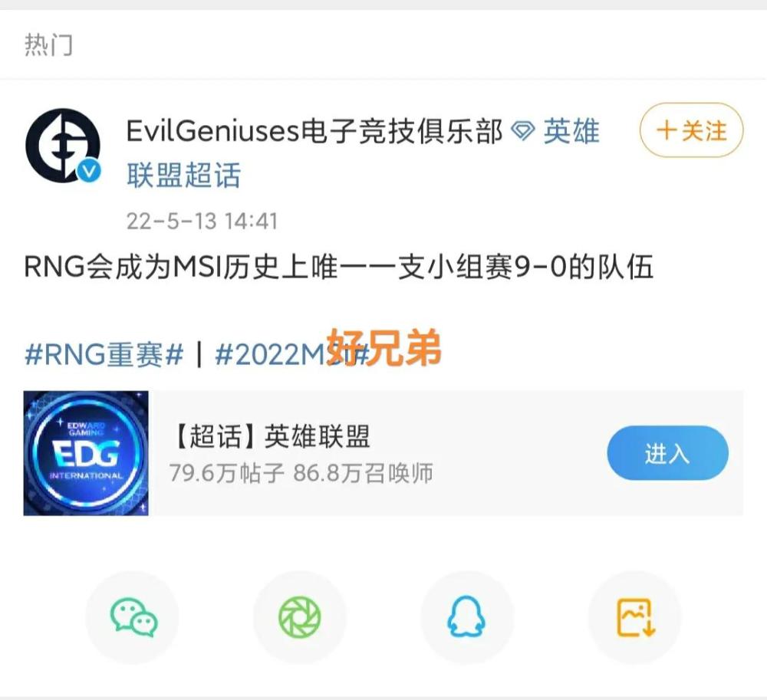The height and width of the screenshot is (700, 767).
Task: Tap the post text about RNG 9-0
Action: click(339, 267)
